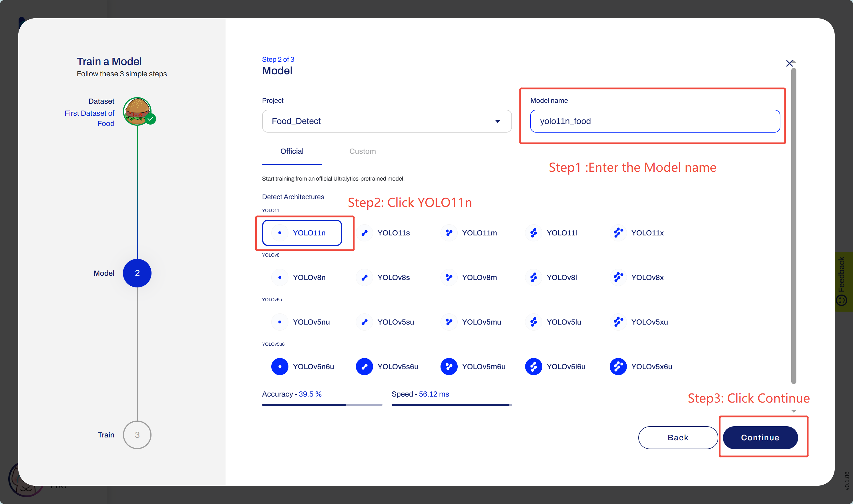Click the Model step 2 circle
This screenshot has height=504, width=853.
click(137, 273)
